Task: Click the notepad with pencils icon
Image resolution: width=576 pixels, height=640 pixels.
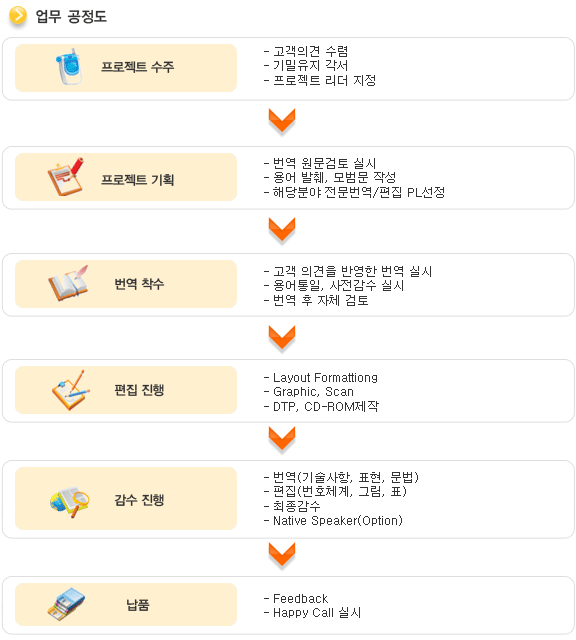Action: coord(71,390)
